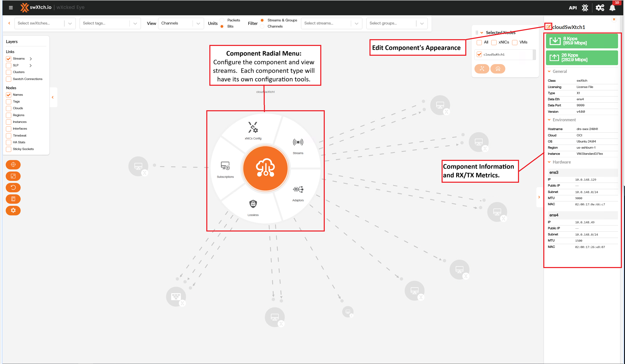Click the API menu item
The image size is (625, 364).
[573, 8]
